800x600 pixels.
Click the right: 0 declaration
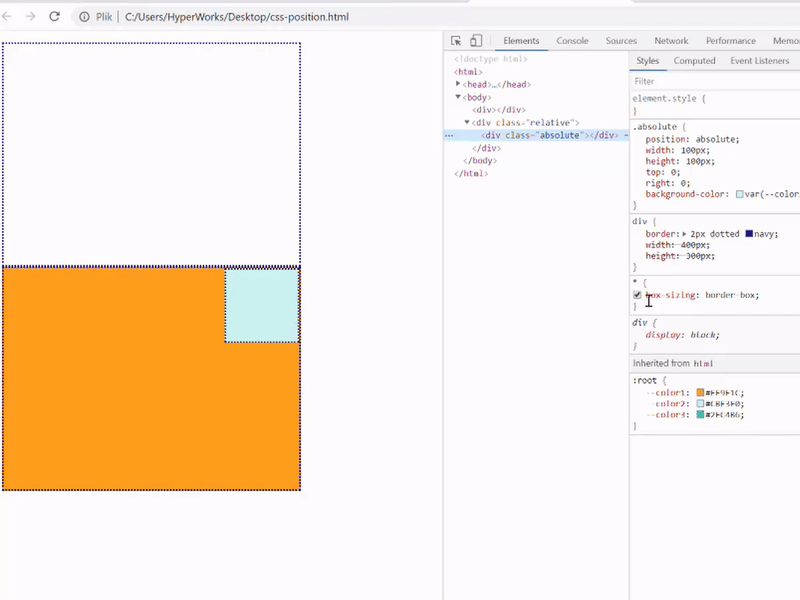[667, 183]
